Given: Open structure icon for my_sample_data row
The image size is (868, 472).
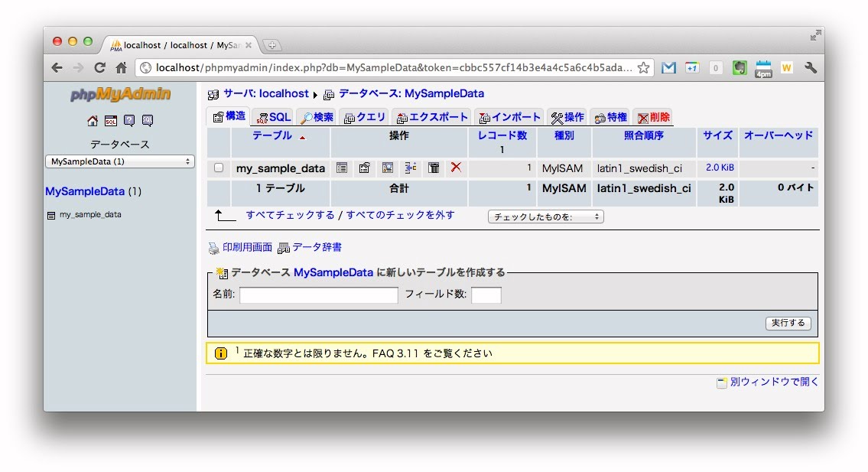Looking at the screenshot, I should pyautogui.click(x=365, y=168).
